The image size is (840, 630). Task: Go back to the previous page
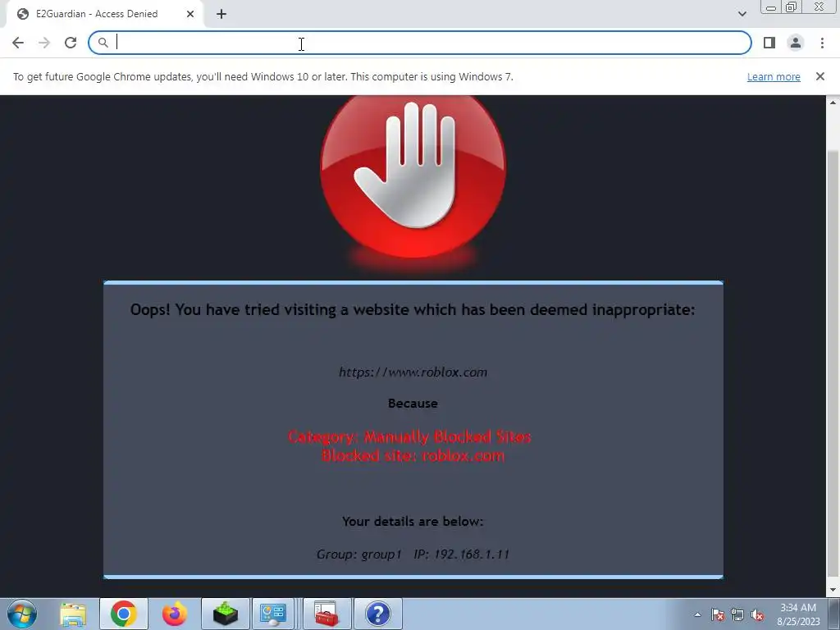click(18, 43)
